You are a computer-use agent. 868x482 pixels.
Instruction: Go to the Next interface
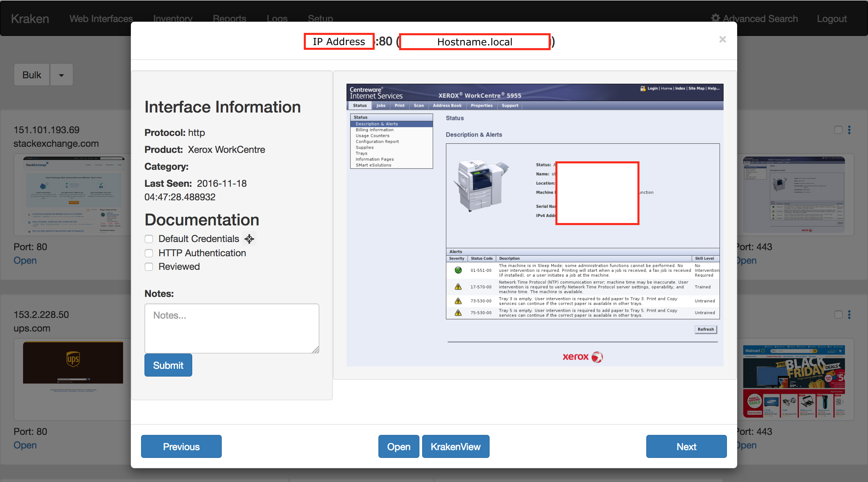point(686,446)
